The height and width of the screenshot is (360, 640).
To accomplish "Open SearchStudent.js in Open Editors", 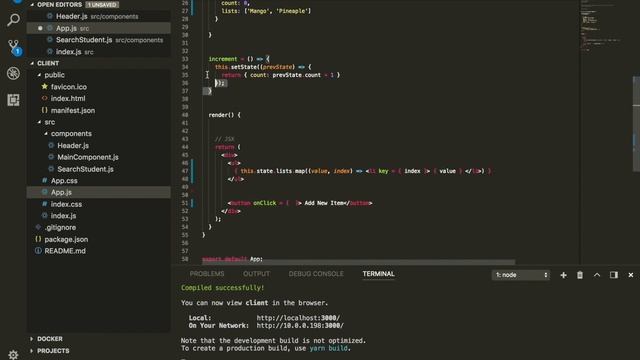I will [x=98, y=40].
